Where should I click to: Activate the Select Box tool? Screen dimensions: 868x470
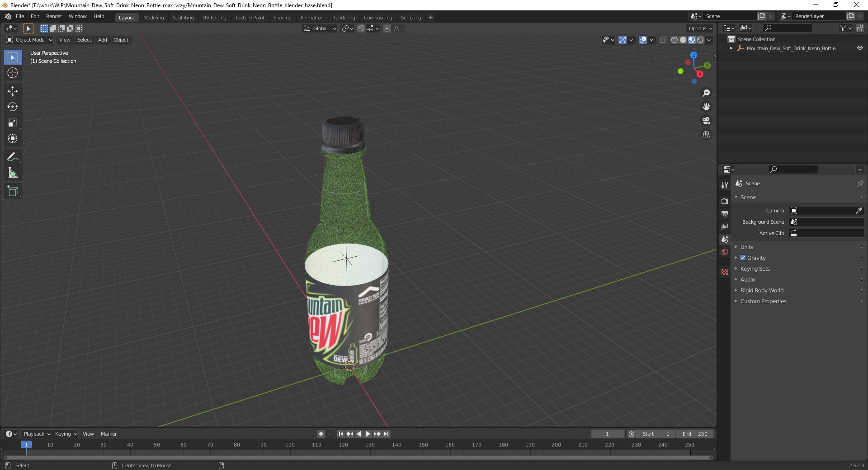(13, 57)
